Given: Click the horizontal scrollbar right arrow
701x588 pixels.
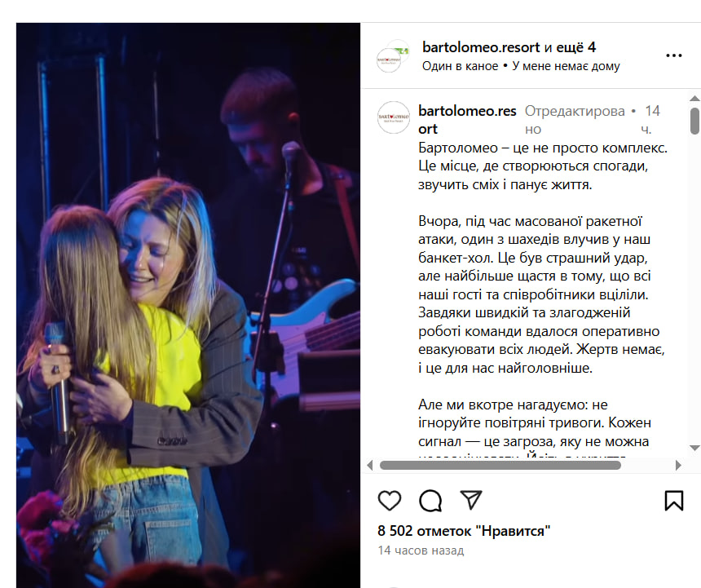Looking at the screenshot, I should [678, 465].
